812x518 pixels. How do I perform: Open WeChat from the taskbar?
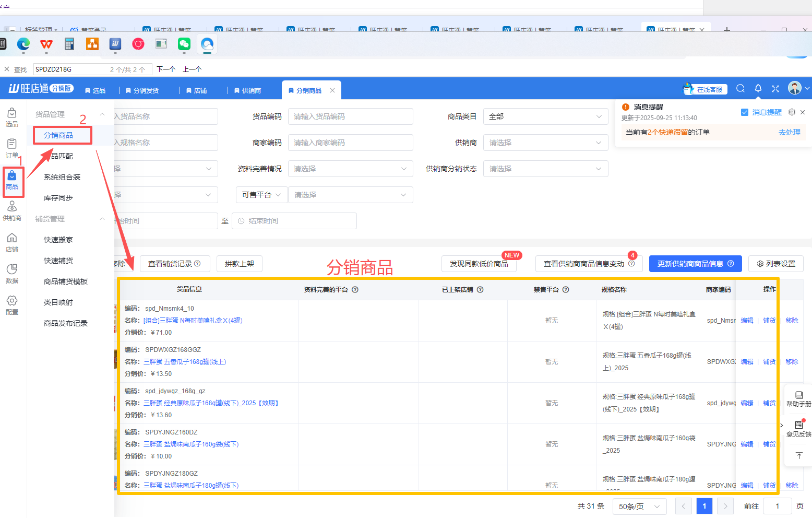pos(184,44)
